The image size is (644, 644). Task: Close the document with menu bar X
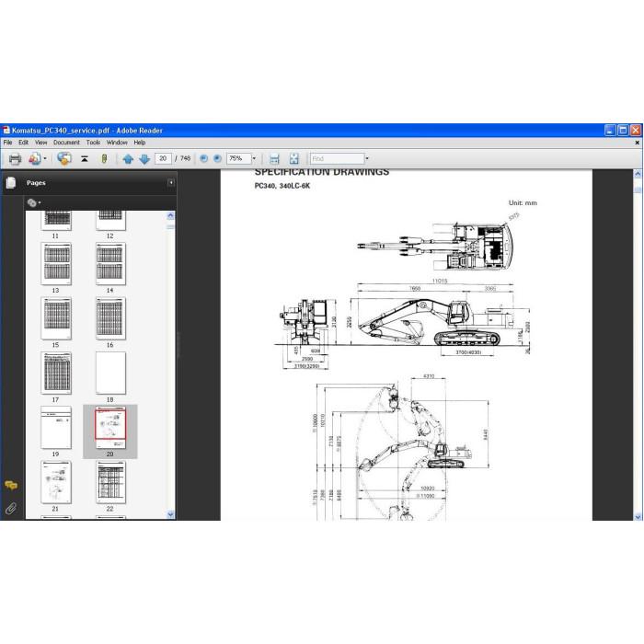coord(637,143)
